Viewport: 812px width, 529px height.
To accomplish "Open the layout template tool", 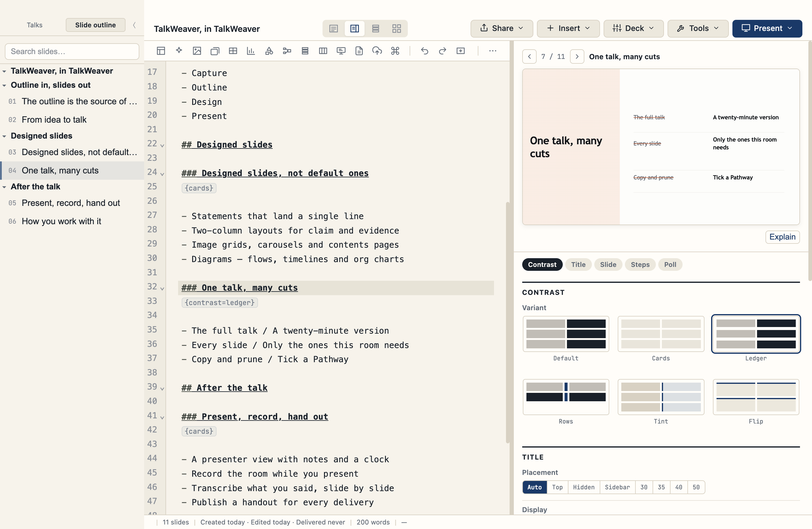I will click(x=161, y=51).
